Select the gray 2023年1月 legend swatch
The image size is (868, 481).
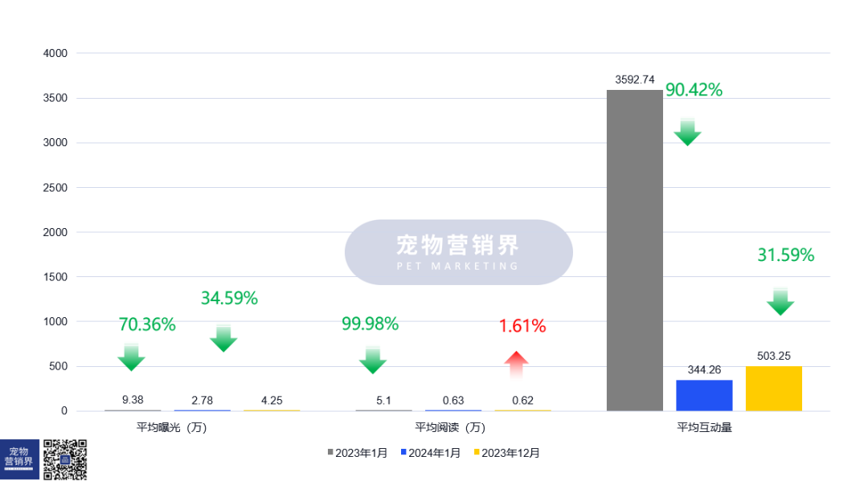330,453
